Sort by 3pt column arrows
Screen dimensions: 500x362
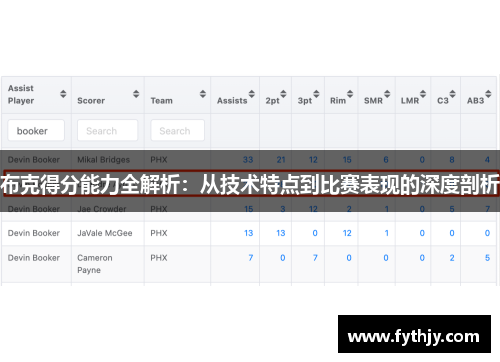point(316,94)
